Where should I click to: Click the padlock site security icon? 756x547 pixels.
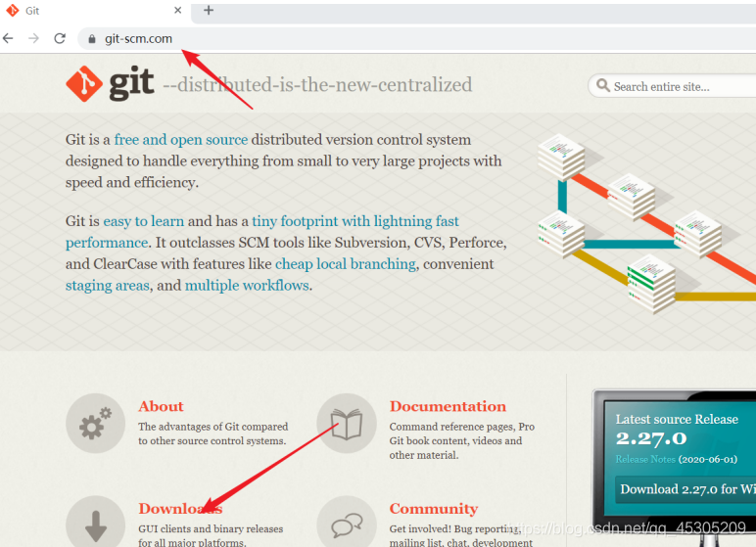point(92,39)
